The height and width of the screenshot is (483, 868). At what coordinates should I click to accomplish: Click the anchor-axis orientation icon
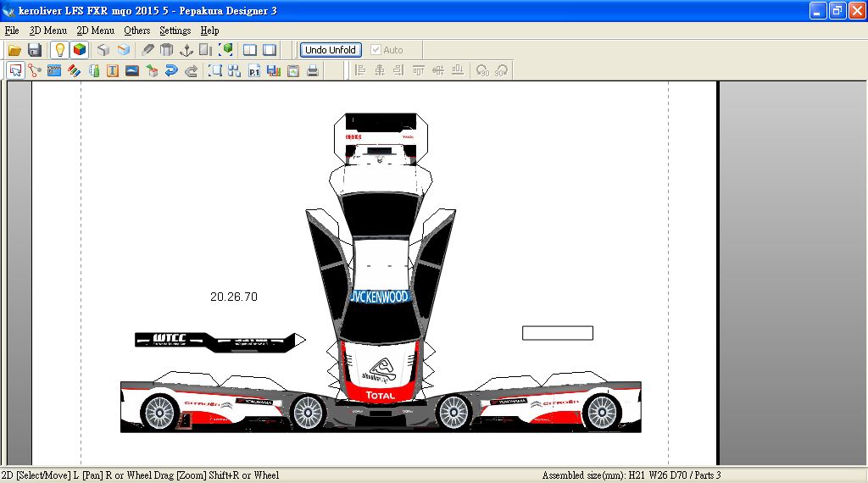(186, 50)
